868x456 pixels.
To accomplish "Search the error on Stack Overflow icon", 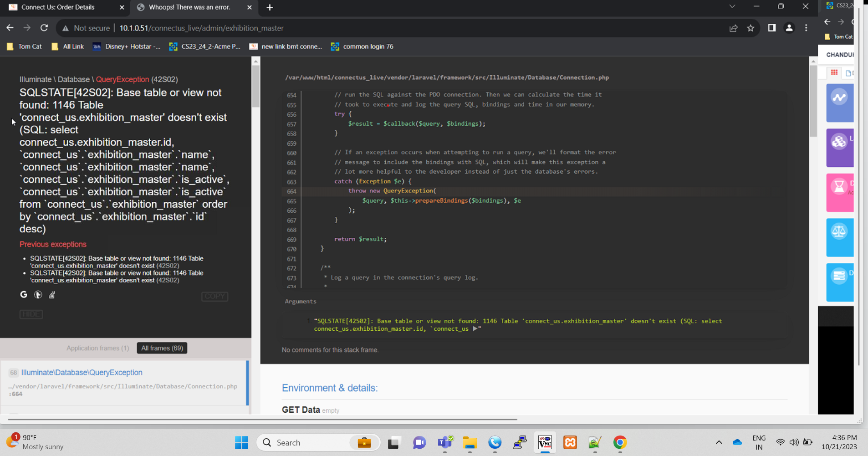I will 52,295.
